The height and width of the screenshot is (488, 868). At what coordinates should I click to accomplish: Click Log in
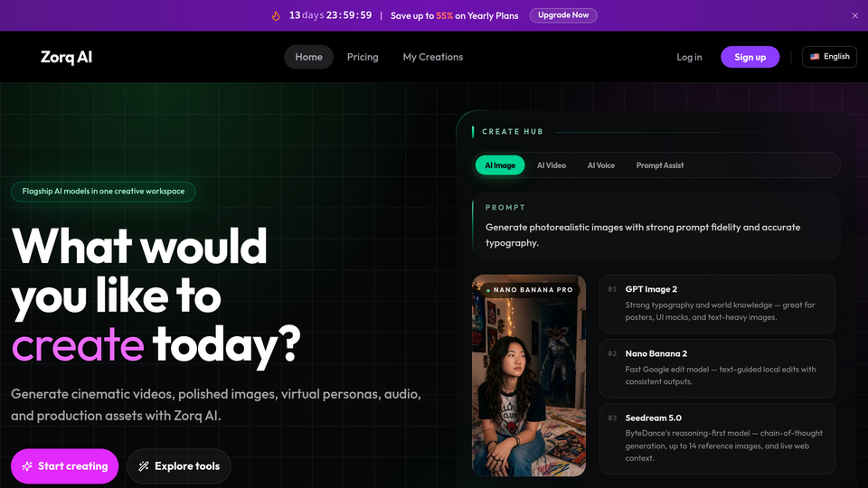tap(689, 57)
